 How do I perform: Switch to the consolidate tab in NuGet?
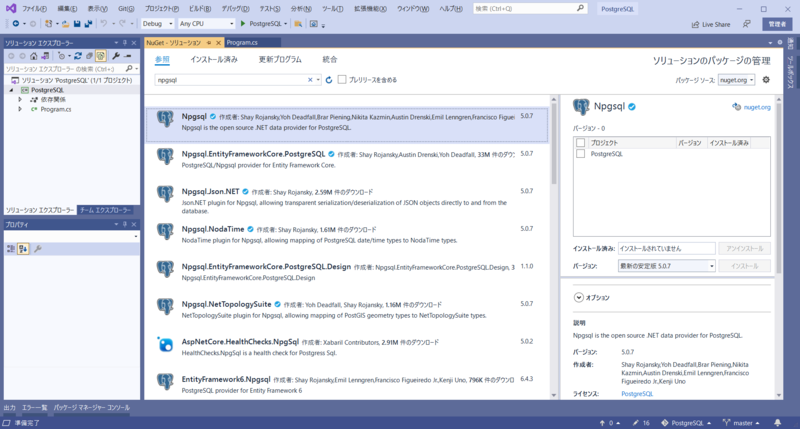[x=330, y=60]
